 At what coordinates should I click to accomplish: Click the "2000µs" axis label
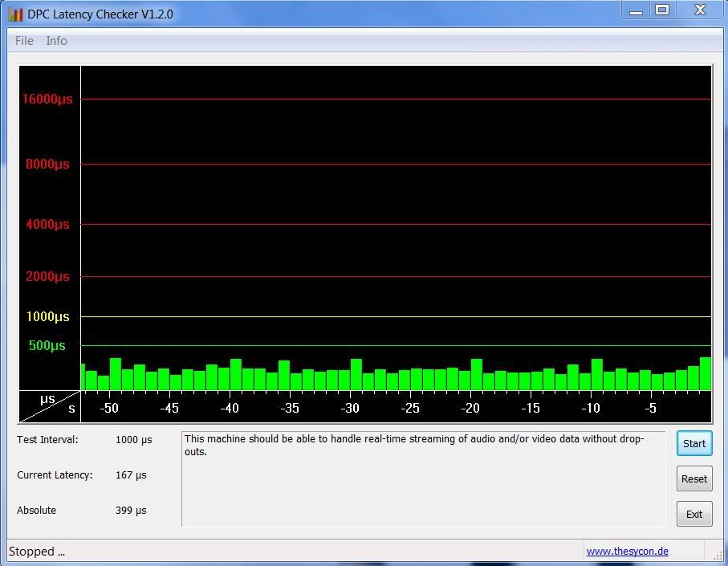pyautogui.click(x=47, y=276)
